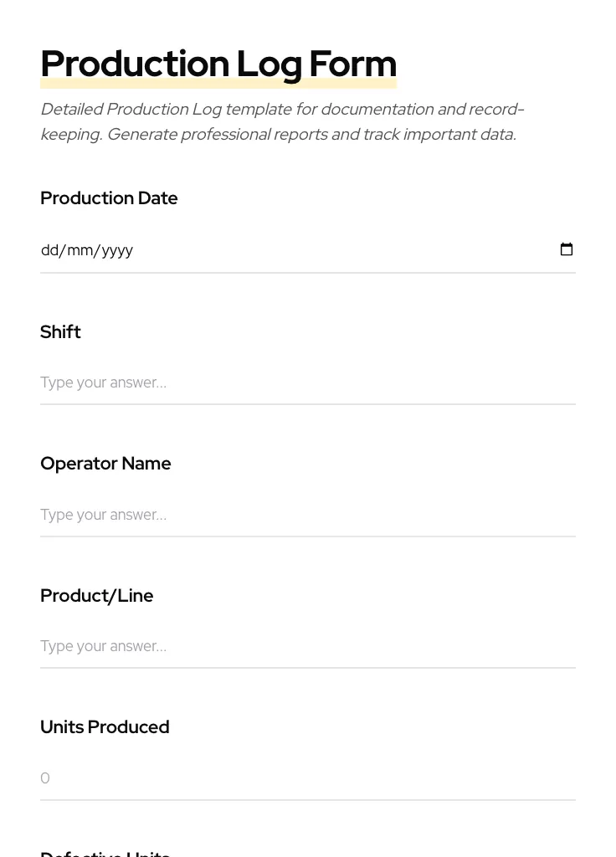This screenshot has height=857, width=616.
Task: Click the Defective Units heading
Action: coord(105,852)
